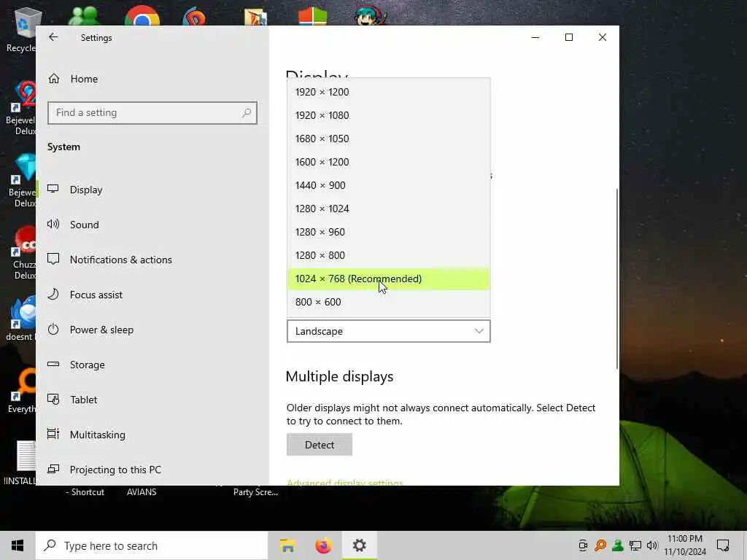This screenshot has width=747, height=560.
Task: Click the taskbar search box
Action: click(152, 545)
